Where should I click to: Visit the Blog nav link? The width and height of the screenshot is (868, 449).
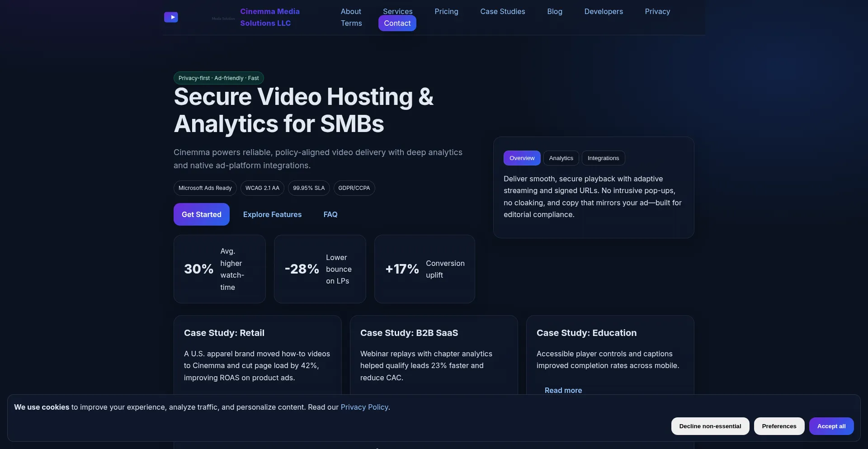555,11
